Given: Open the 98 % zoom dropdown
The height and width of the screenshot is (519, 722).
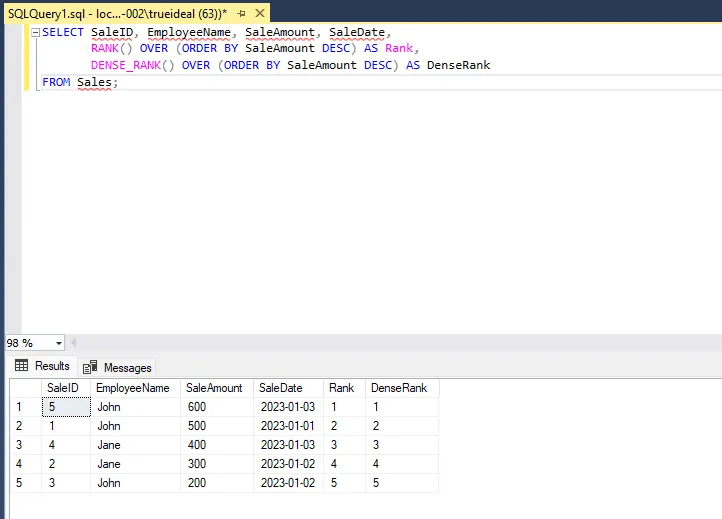Looking at the screenshot, I should click(59, 343).
